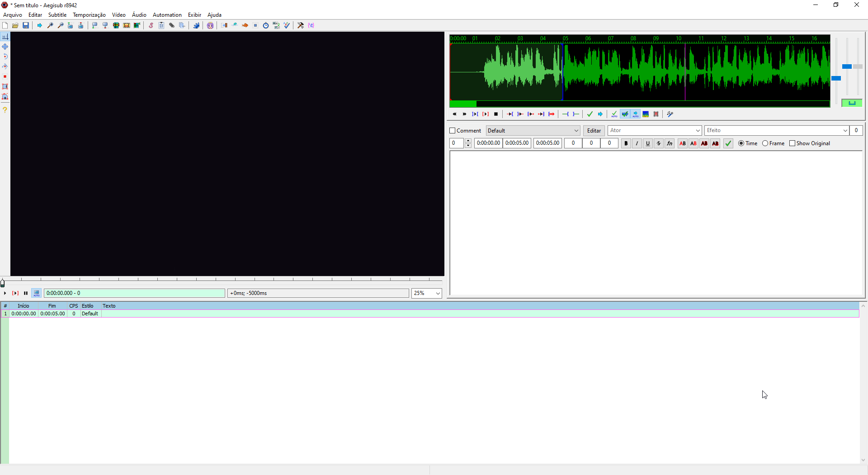Image resolution: width=868 pixels, height=475 pixels.
Task: Set primary color with first AB button
Action: [683, 143]
